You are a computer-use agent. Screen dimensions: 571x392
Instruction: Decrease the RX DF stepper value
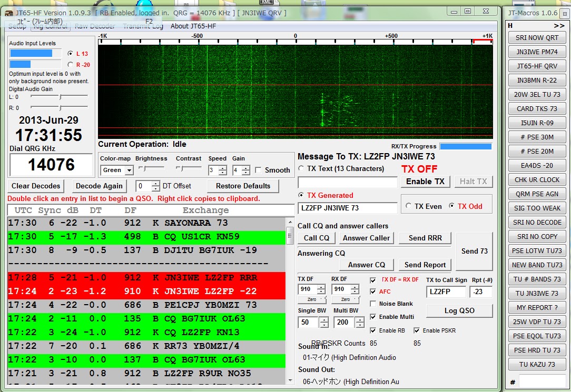point(355,292)
